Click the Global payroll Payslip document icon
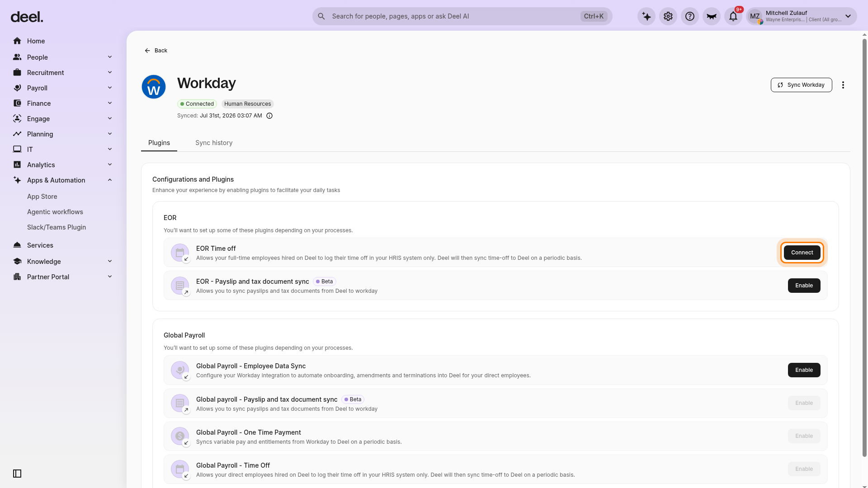 point(180,403)
